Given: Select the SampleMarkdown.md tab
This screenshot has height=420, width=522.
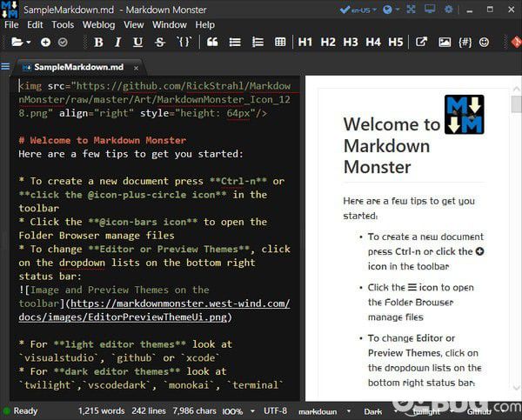Looking at the screenshot, I should point(78,67).
